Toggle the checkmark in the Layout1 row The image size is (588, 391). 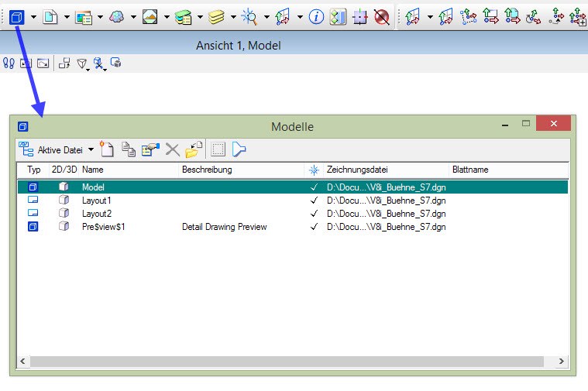315,201
